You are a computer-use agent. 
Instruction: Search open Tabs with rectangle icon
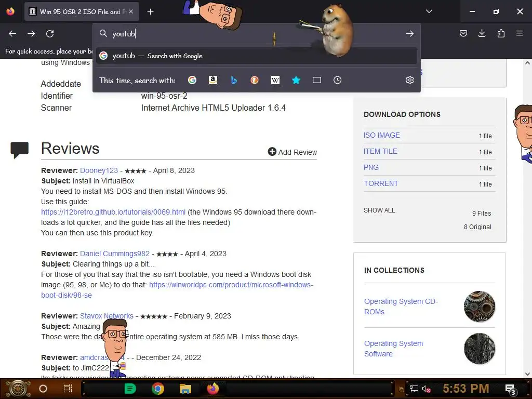[x=316, y=80]
